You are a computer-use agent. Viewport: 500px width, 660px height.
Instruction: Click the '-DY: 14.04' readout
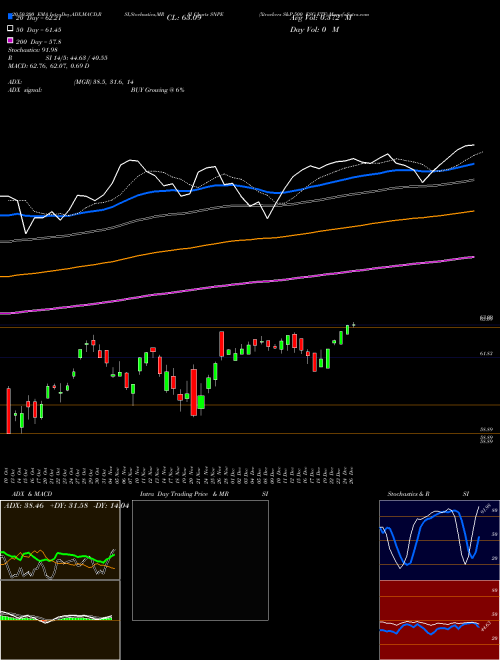[110, 506]
